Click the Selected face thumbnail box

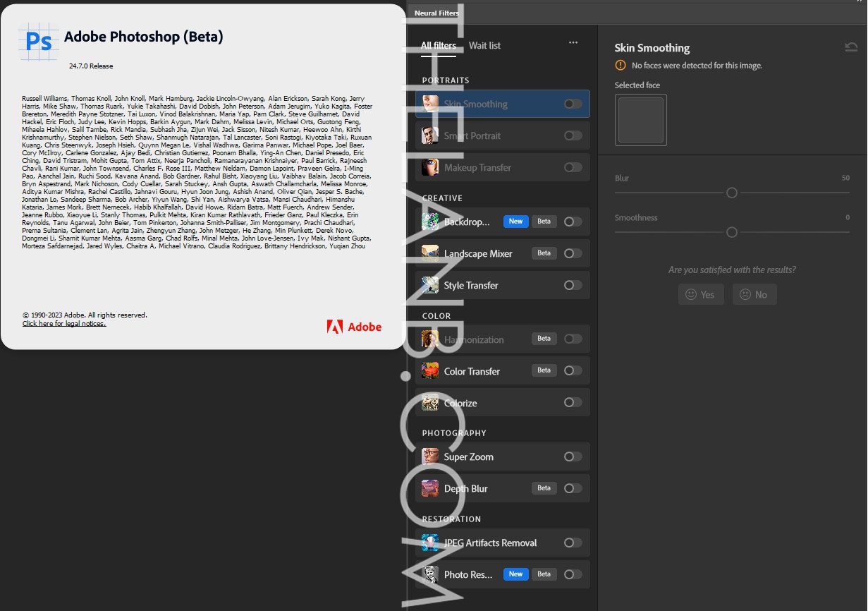[640, 120]
